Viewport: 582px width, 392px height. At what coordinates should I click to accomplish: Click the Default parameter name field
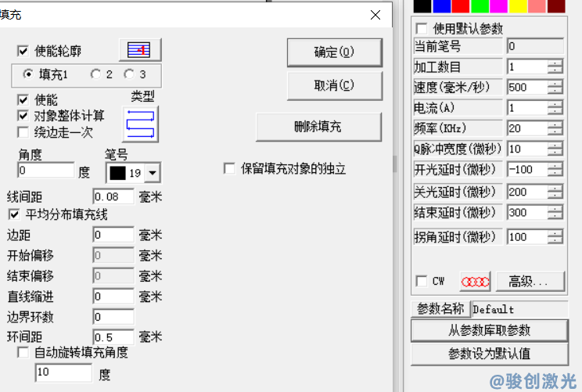[520, 309]
